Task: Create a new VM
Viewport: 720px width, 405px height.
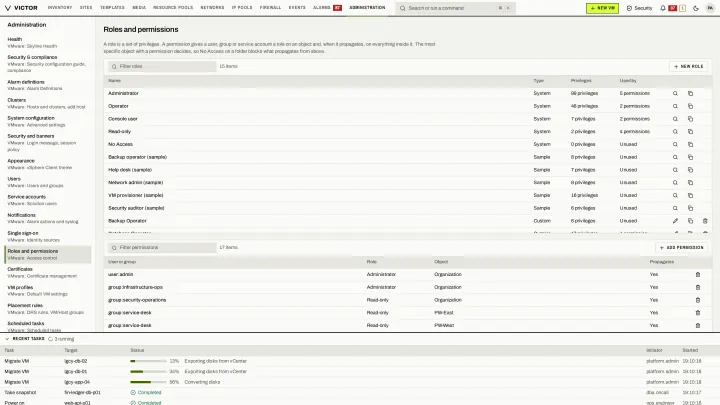Action: point(602,8)
